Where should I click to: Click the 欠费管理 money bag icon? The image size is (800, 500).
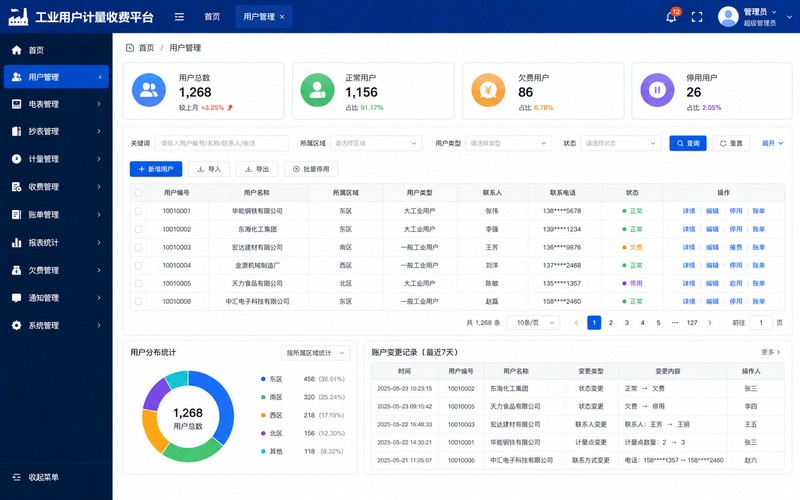pos(16,270)
